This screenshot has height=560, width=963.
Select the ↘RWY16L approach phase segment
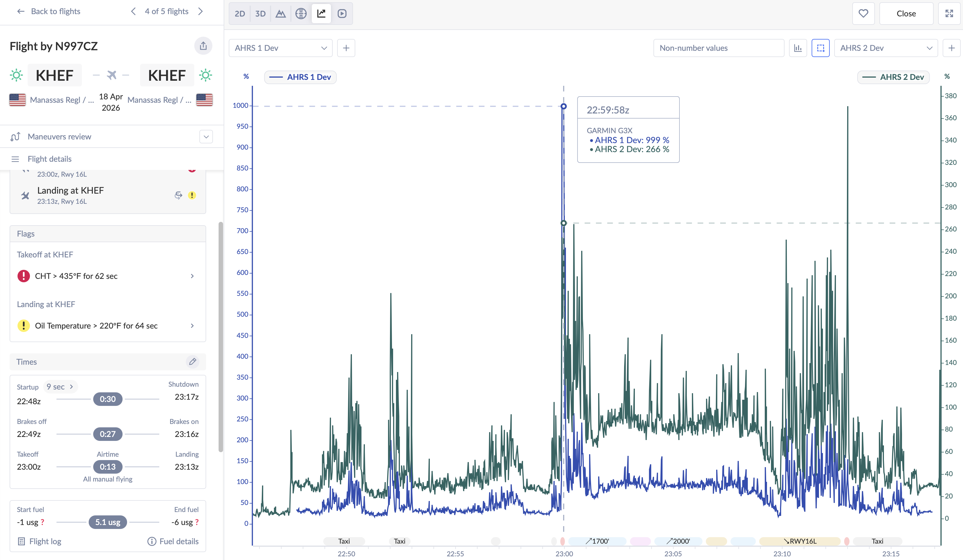pos(800,541)
